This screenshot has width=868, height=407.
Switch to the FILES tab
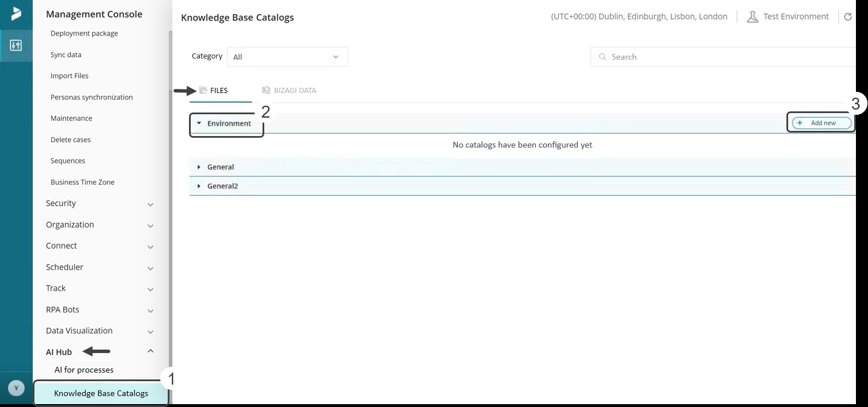(218, 91)
